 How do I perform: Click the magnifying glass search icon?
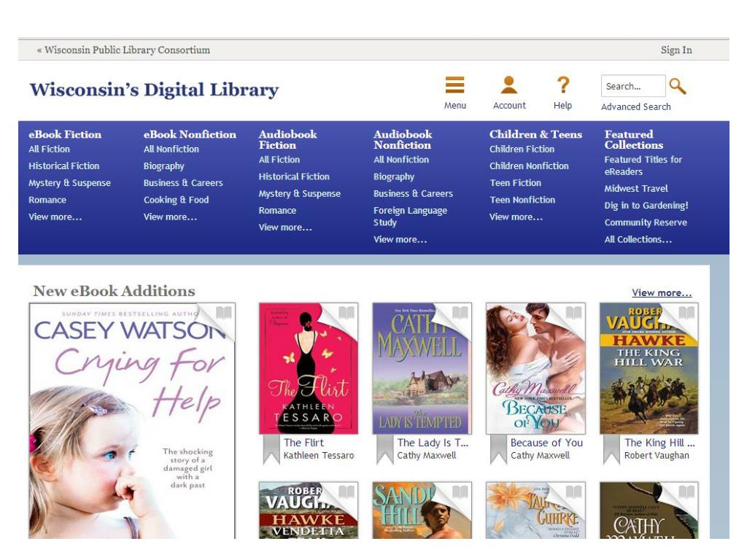[x=678, y=86]
